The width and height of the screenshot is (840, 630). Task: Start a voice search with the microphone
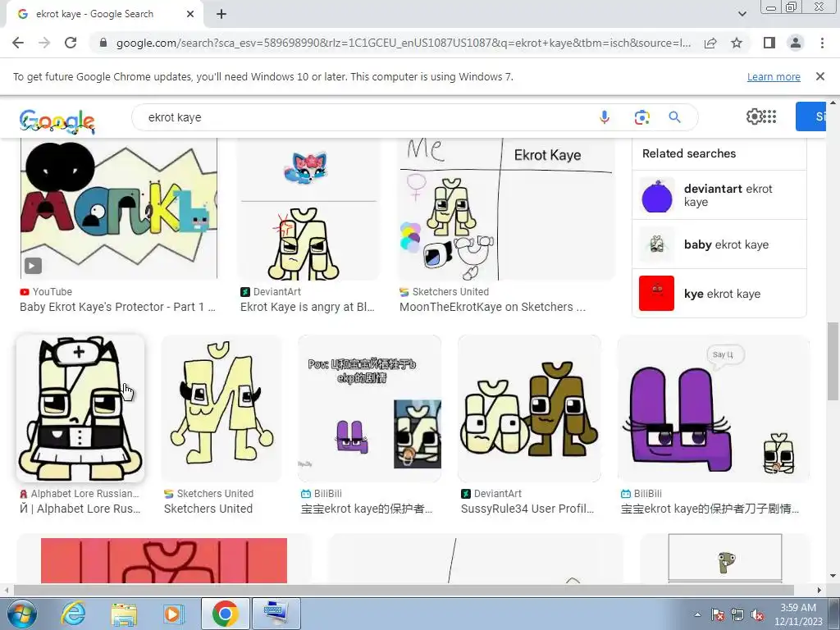(x=605, y=116)
